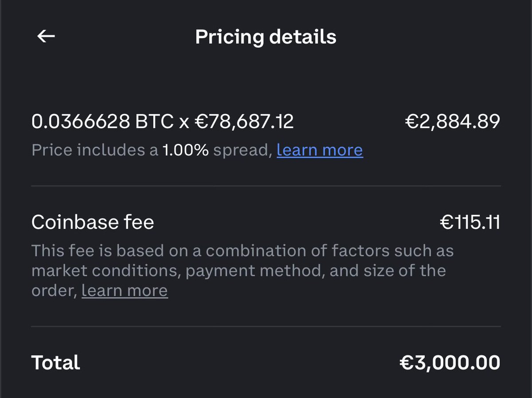This screenshot has width=532, height=398.
Task: Click the "Pricing details" header title
Action: tap(266, 37)
